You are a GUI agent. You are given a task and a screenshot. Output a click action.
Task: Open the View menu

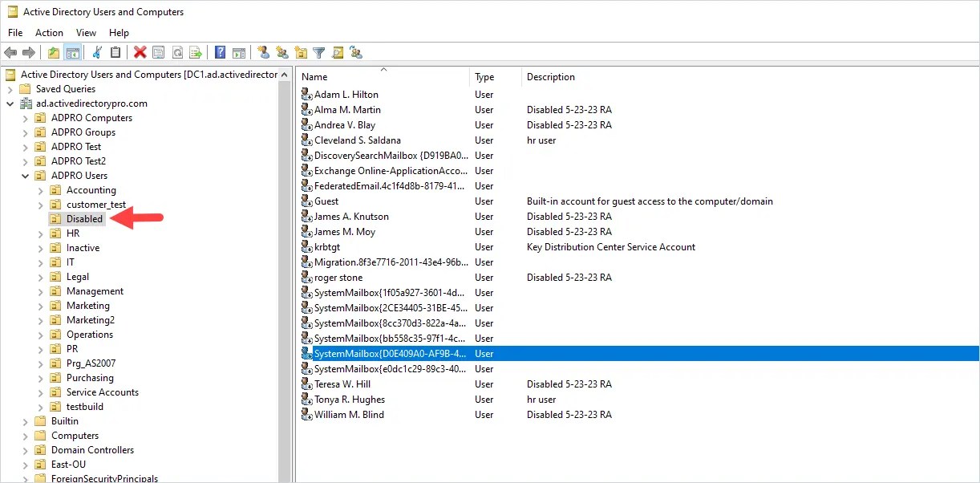(86, 32)
